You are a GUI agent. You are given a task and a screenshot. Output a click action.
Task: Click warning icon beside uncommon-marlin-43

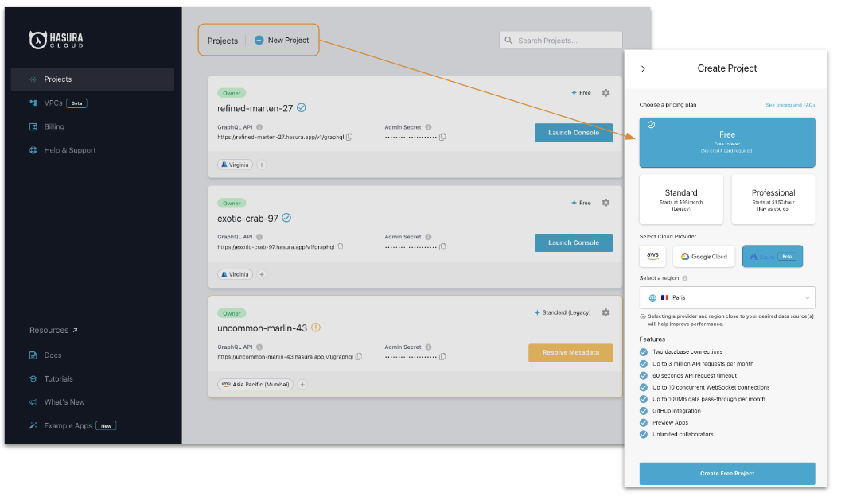[x=316, y=328]
